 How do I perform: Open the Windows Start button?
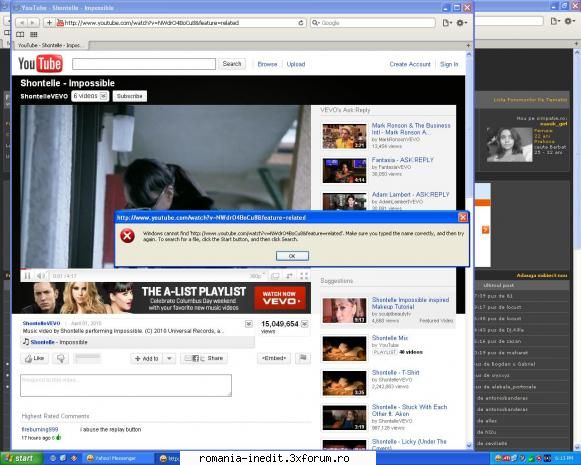[x=20, y=458]
